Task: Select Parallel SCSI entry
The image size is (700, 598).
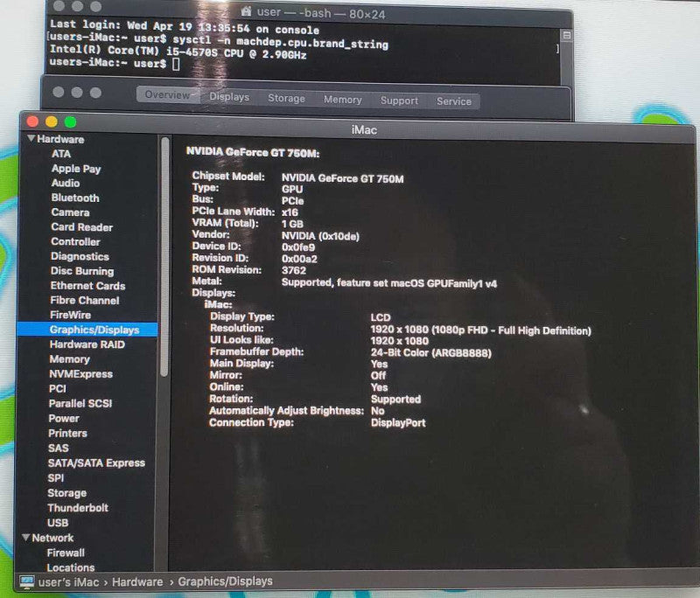Action: (x=80, y=404)
